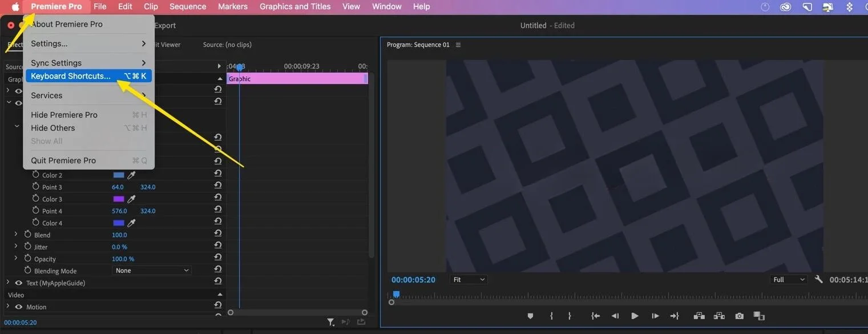The width and height of the screenshot is (868, 334).
Task: Select About Premiere Pro
Action: 67,24
